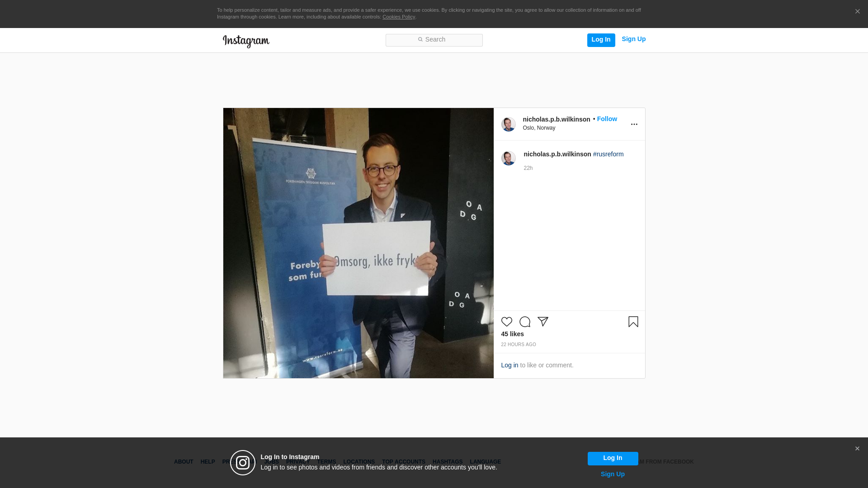Close the Log In to Instagram banner
868x488 pixels.
[857, 449]
